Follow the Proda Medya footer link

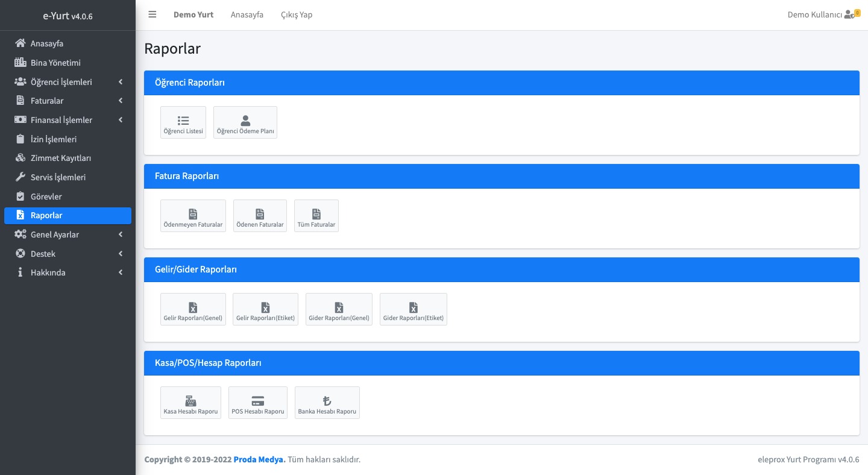(x=259, y=459)
